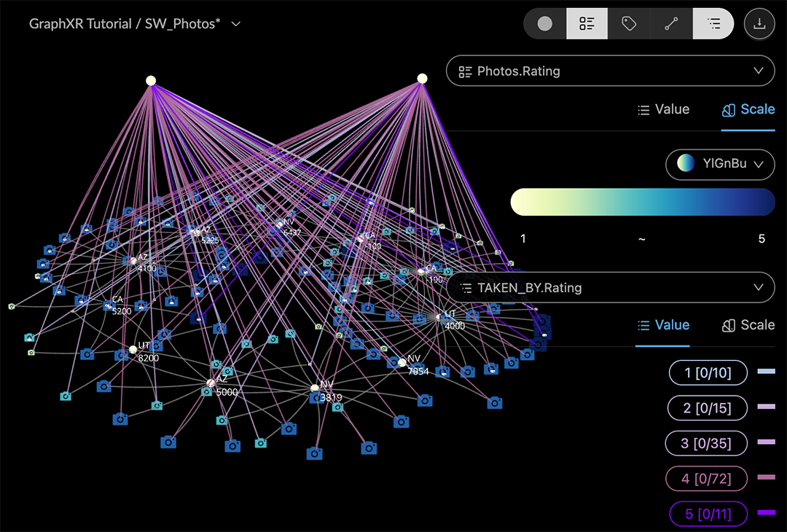Click the tag label toolbar icon
The image size is (787, 532).
tap(629, 23)
